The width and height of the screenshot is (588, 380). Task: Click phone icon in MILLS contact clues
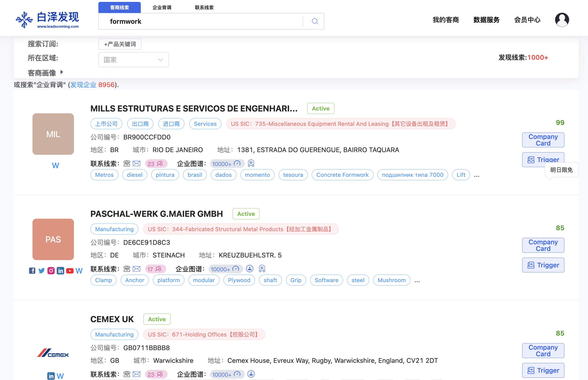click(x=127, y=163)
